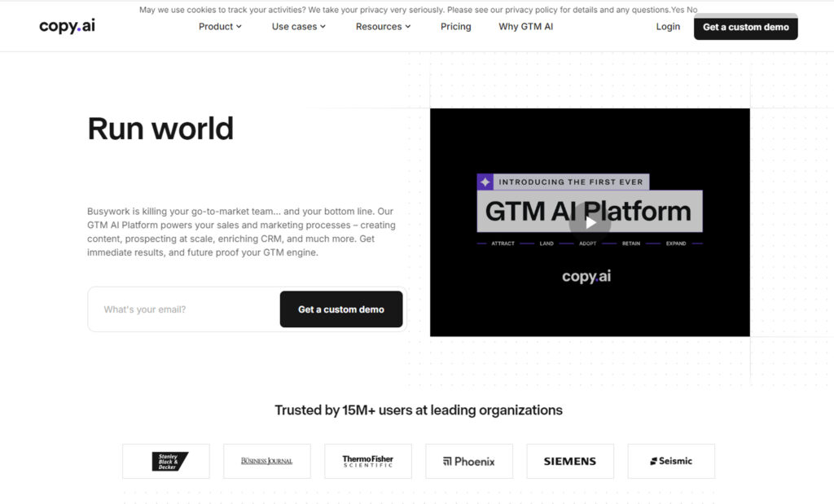Accept cookies by clicking Yes
834x504 pixels.
click(678, 10)
